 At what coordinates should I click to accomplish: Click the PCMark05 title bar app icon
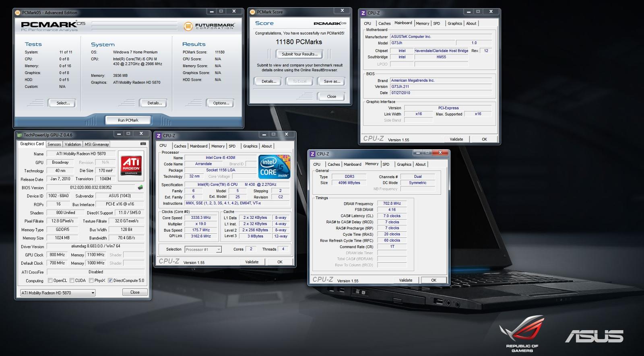(x=18, y=12)
